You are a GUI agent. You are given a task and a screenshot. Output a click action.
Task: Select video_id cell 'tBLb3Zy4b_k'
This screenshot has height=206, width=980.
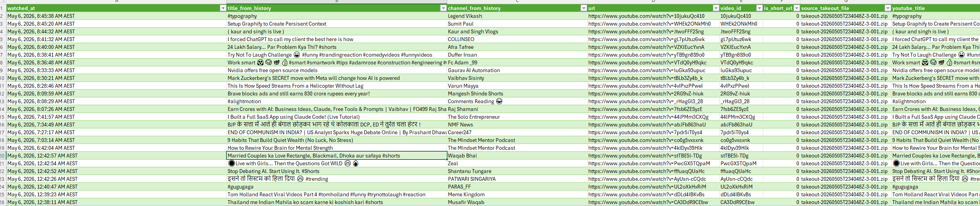click(741, 78)
